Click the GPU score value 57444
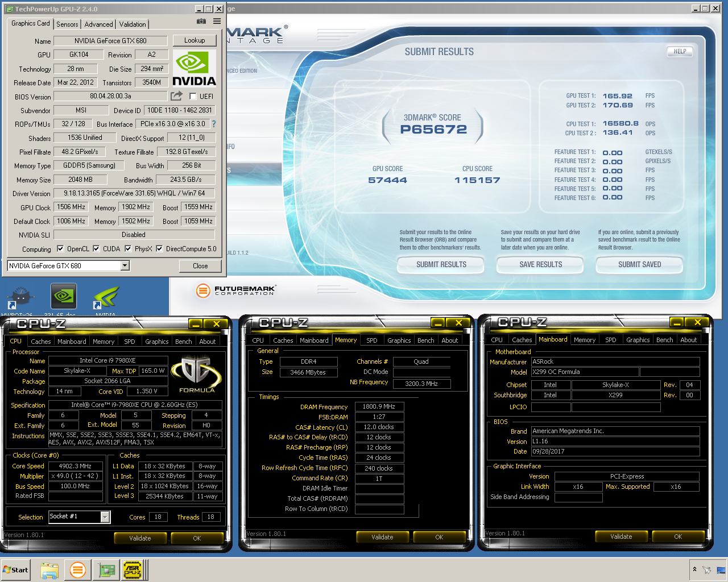 click(x=388, y=180)
